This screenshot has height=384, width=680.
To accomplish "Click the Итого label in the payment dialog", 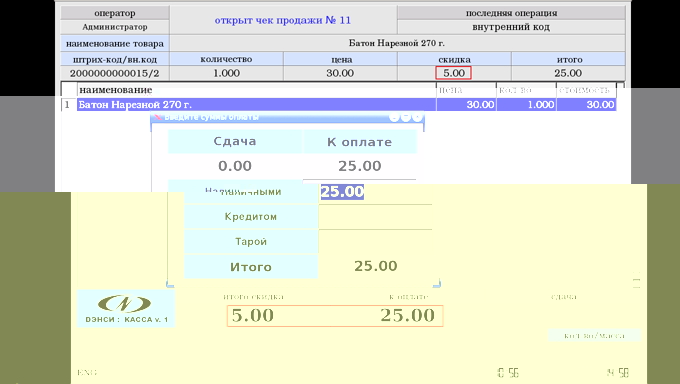I will click(x=251, y=267).
